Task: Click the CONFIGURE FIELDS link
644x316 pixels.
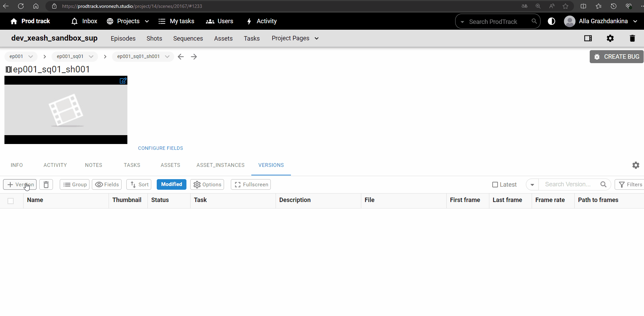Action: point(160,148)
